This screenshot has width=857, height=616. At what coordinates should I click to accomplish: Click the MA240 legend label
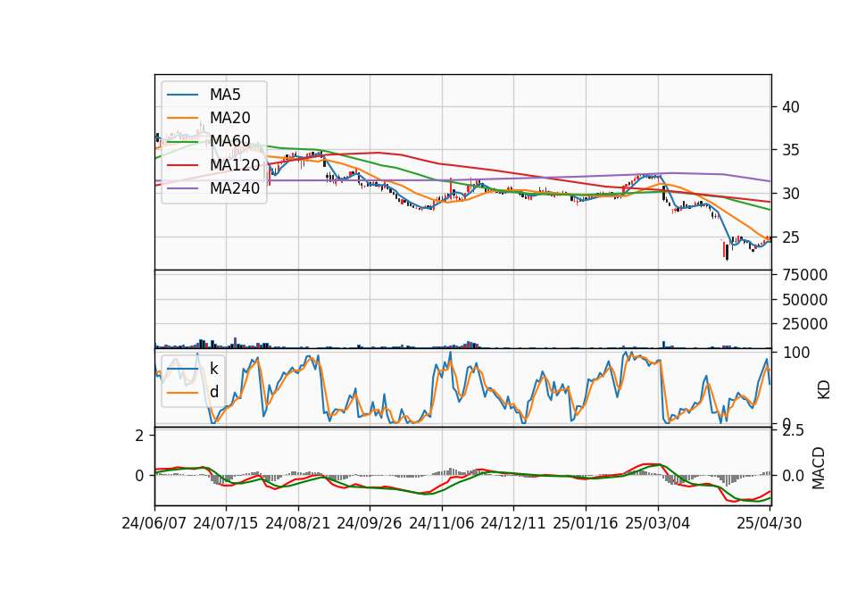tap(235, 188)
